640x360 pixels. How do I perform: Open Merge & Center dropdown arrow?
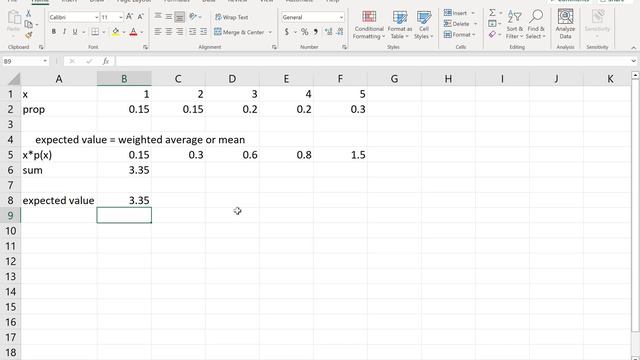click(x=270, y=32)
